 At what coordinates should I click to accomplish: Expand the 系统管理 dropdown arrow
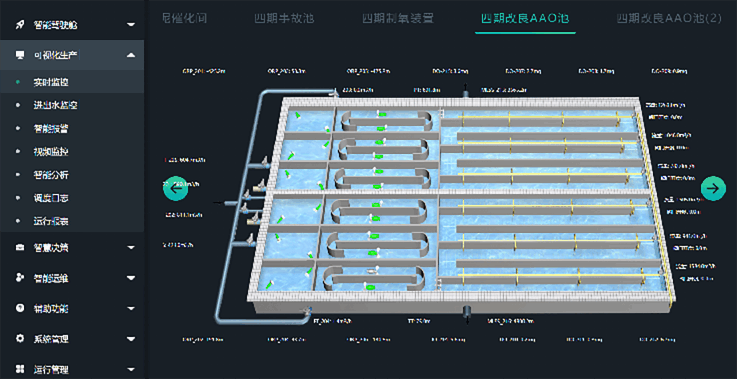[131, 339]
